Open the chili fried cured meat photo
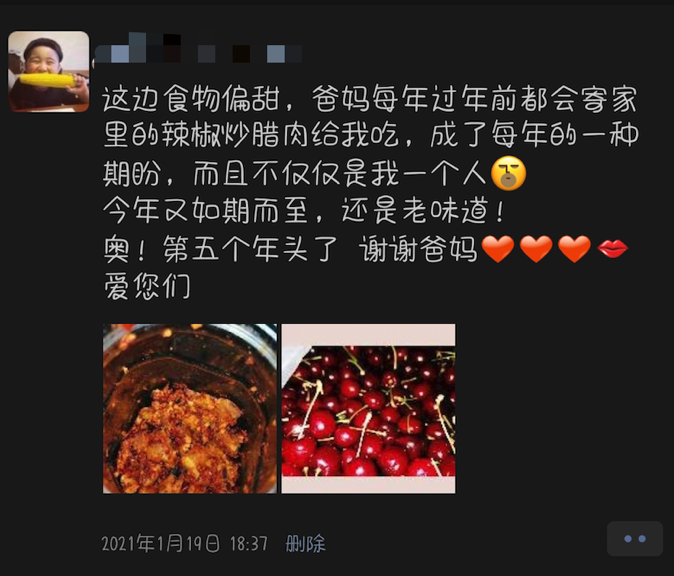This screenshot has height=576, width=674. coord(190,408)
